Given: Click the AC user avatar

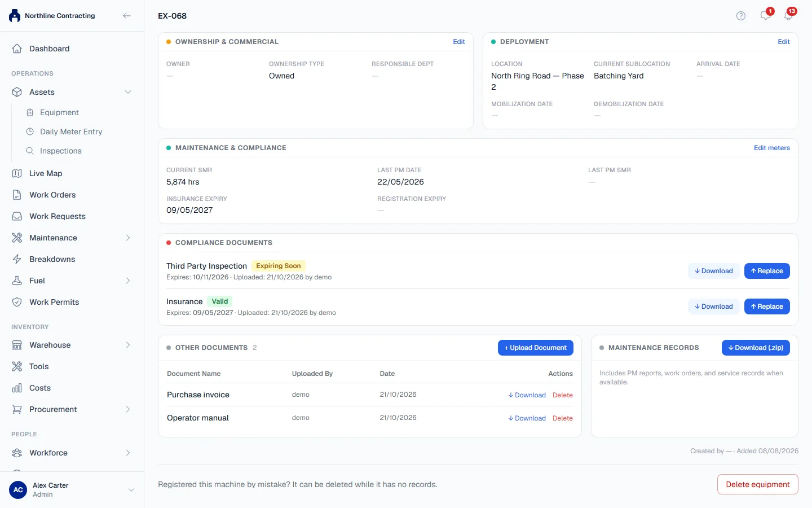Looking at the screenshot, I should click(18, 490).
